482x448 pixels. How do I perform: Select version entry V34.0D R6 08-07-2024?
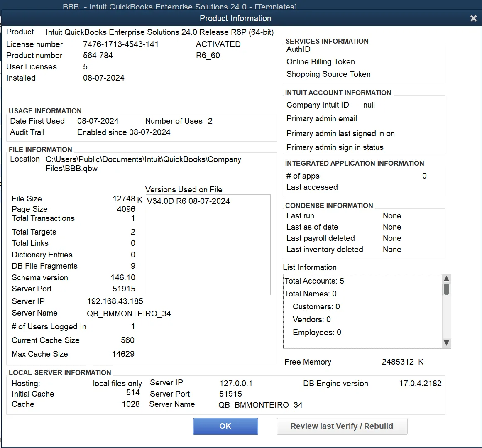point(188,201)
